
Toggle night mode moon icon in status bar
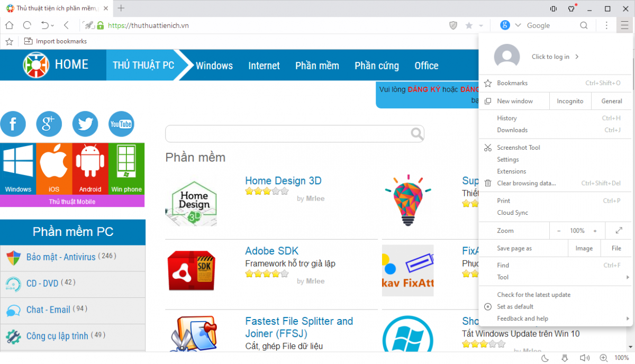tap(545, 358)
